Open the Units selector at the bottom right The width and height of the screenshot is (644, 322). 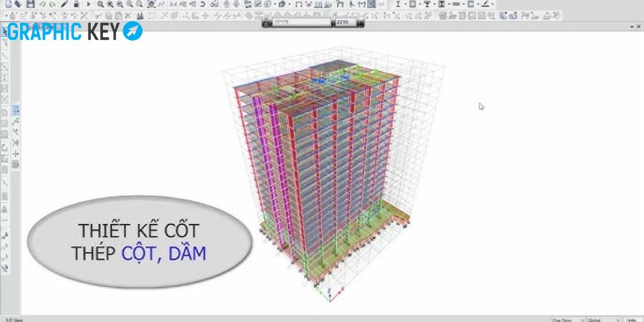[633, 319]
